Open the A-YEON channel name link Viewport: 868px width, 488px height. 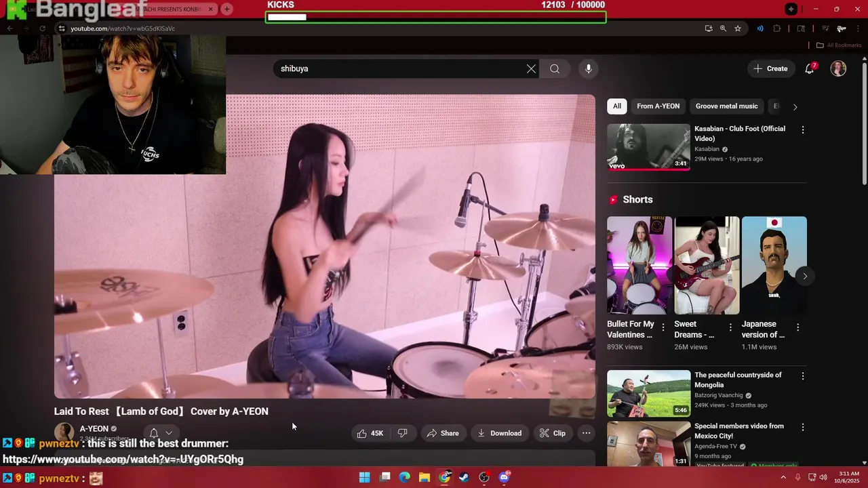pyautogui.click(x=94, y=429)
